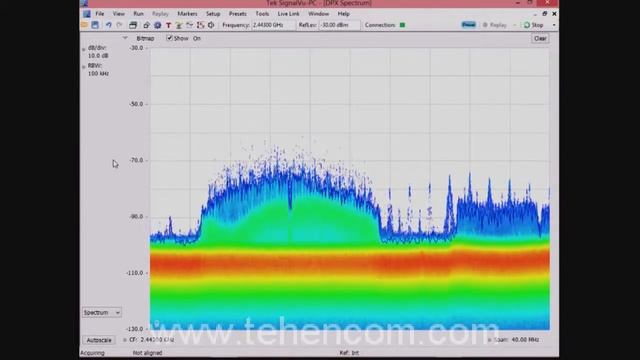This screenshot has width=640, height=360.
Task: Click the red T Trigger icon
Action: click(168, 25)
